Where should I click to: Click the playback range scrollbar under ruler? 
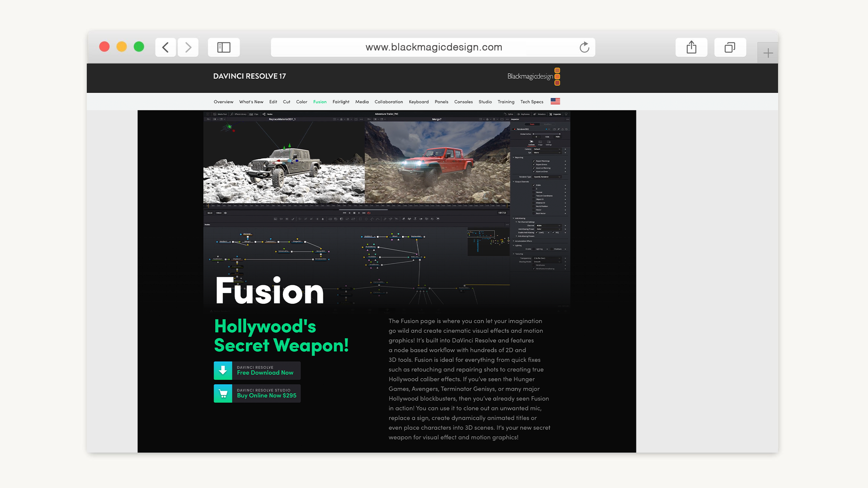pyautogui.click(x=363, y=210)
